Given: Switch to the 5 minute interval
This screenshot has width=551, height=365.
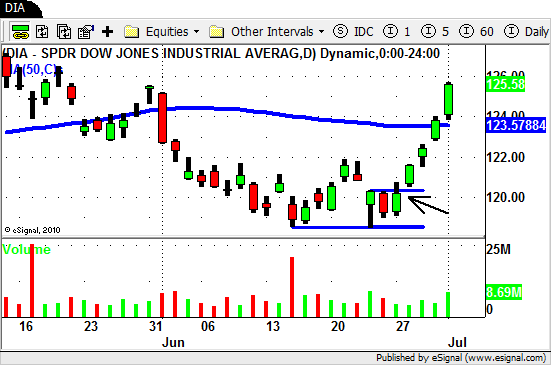Looking at the screenshot, I should [435, 32].
